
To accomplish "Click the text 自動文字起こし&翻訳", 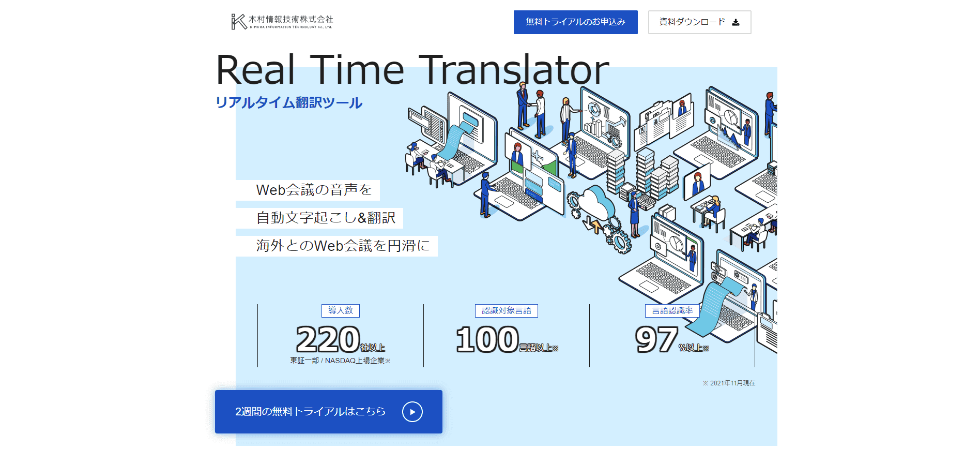I will [326, 218].
